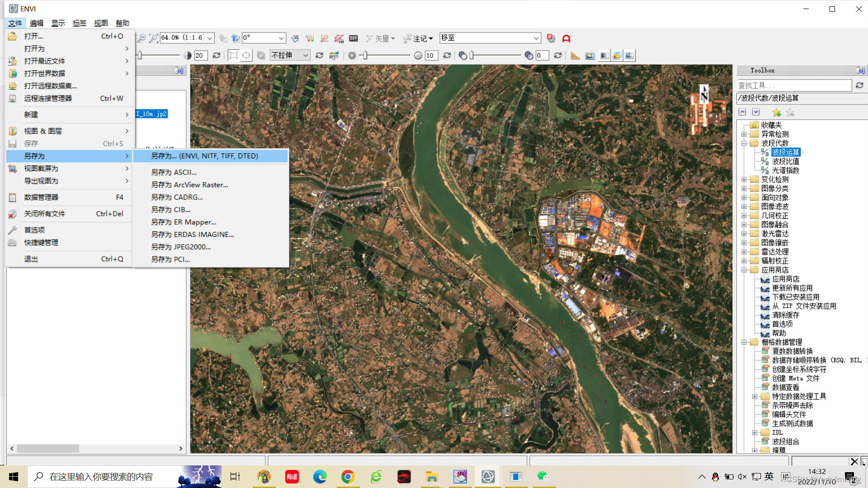Open the mensuration ruler tool

tap(575, 56)
